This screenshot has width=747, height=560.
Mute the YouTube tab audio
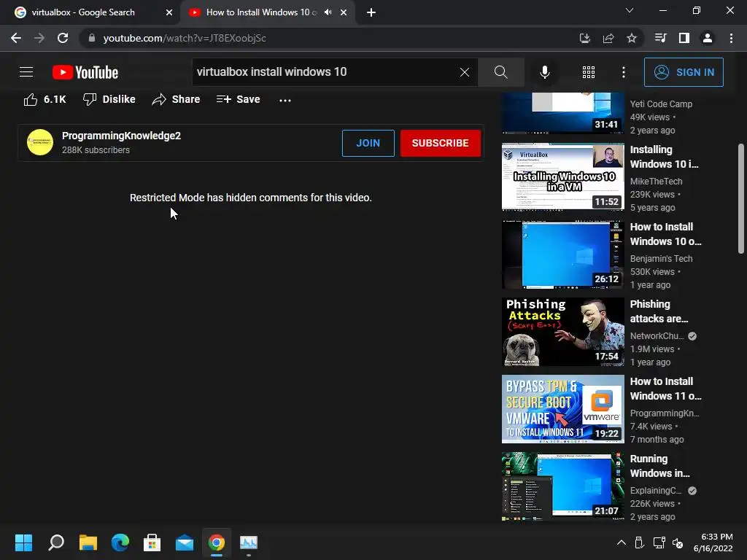coord(328,12)
